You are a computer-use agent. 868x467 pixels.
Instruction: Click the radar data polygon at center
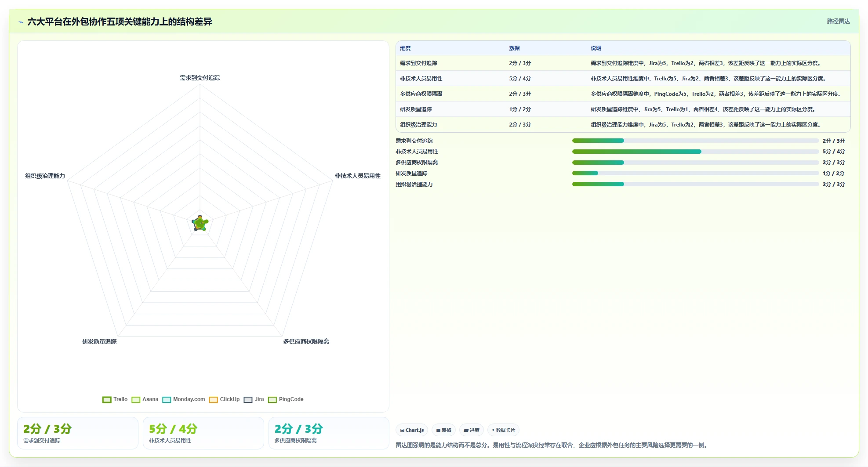point(200,224)
